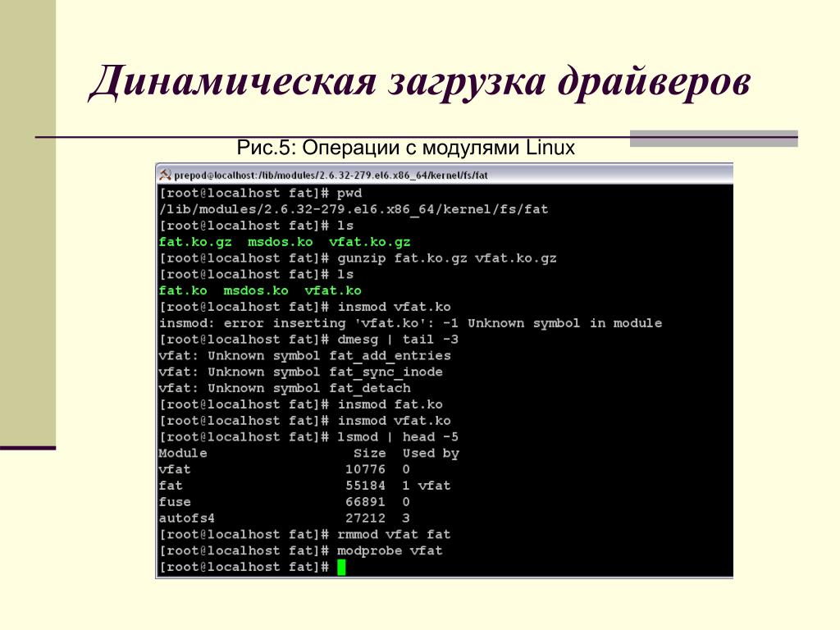Click the green terminal cursor block
840x630 pixels.
click(341, 567)
